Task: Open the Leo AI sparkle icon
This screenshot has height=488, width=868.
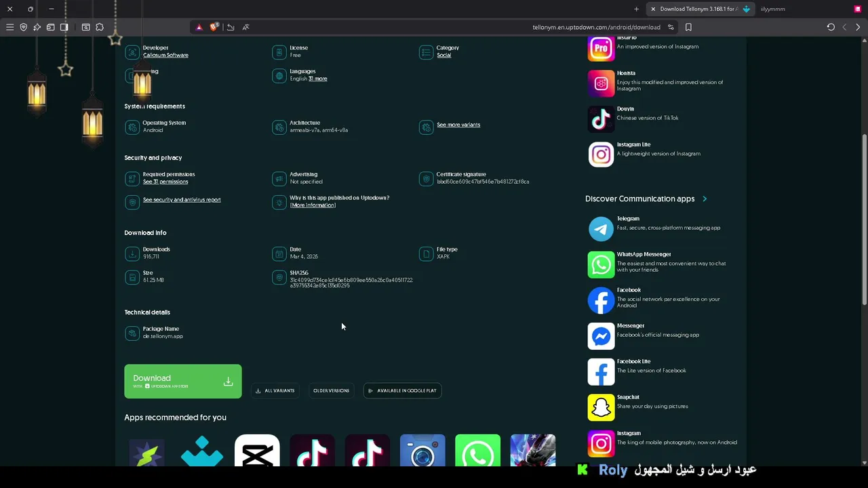Action: coord(37,27)
